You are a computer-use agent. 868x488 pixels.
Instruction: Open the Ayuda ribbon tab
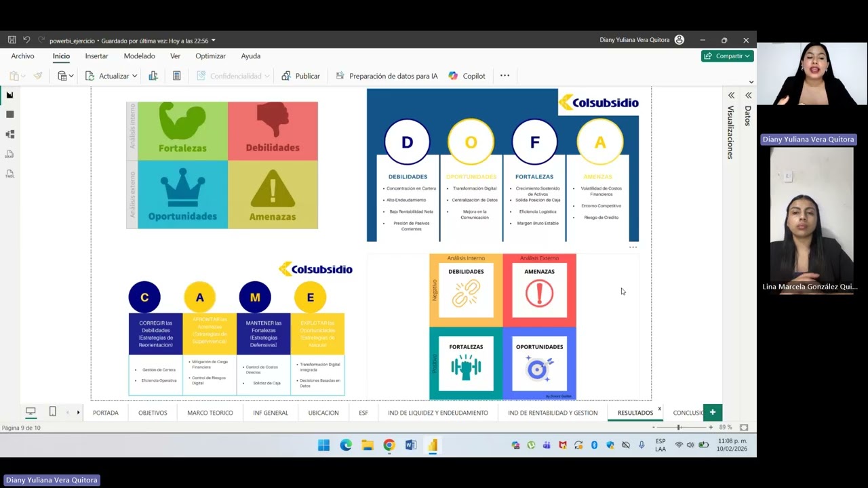coord(250,56)
